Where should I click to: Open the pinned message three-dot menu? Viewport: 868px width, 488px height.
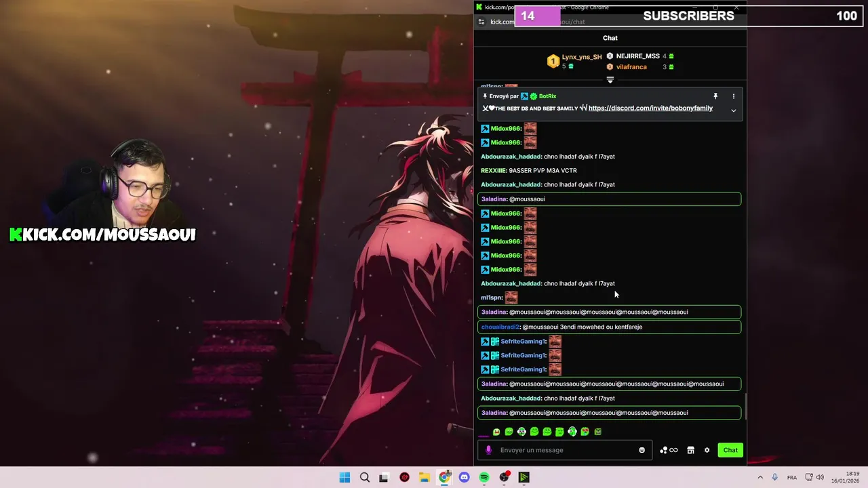733,96
